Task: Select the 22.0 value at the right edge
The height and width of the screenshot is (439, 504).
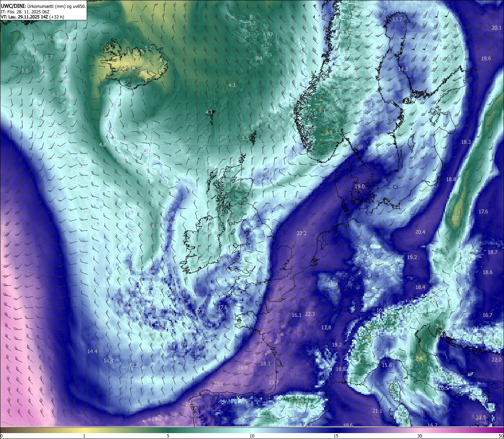Action: [x=497, y=359]
